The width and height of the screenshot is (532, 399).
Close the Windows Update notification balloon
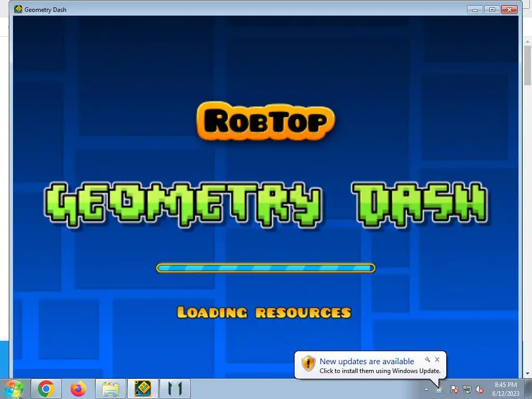(x=437, y=360)
